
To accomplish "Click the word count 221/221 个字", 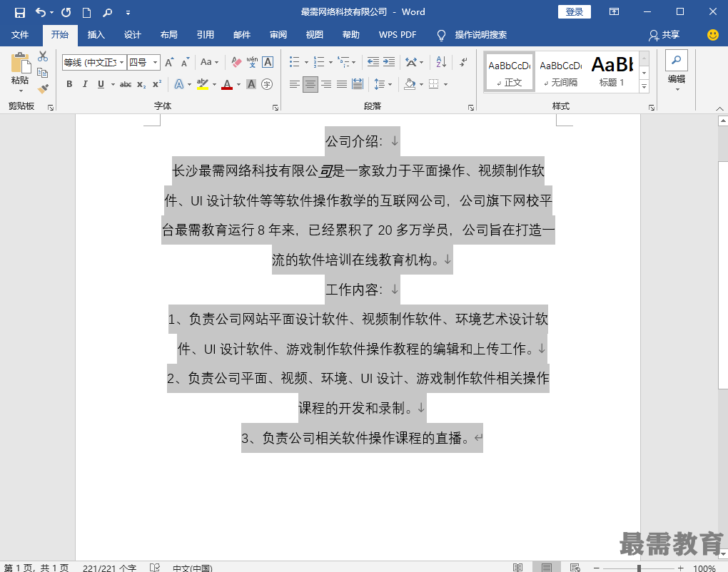I will tap(110, 568).
